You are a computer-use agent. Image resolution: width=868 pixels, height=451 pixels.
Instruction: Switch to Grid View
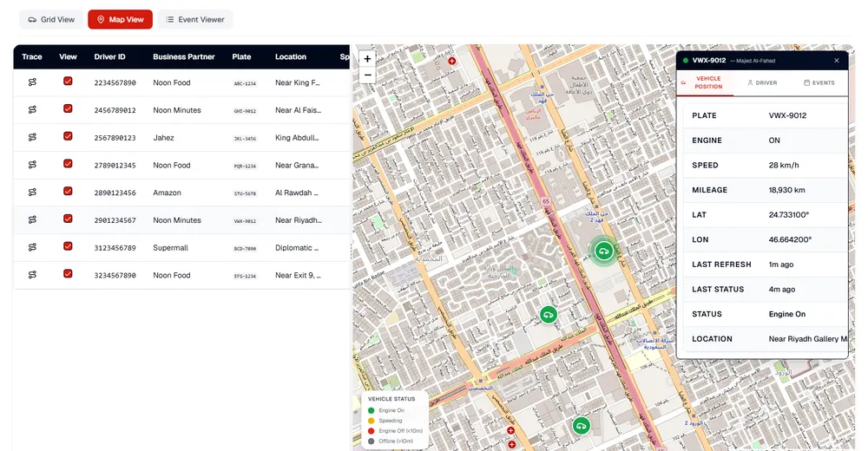[51, 19]
